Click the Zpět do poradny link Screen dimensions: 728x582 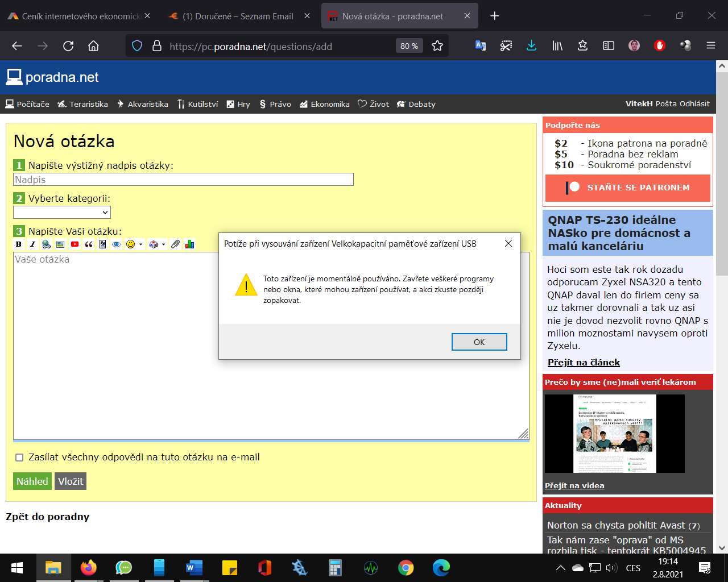pos(48,517)
